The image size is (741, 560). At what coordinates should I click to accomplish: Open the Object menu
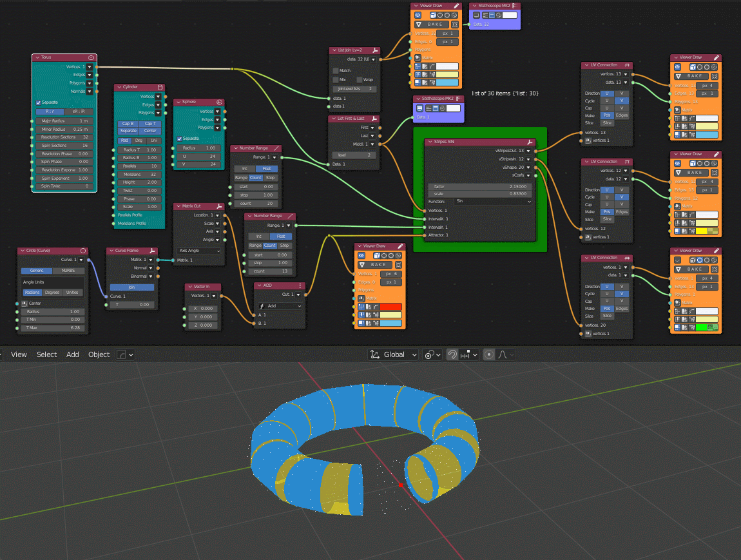99,354
